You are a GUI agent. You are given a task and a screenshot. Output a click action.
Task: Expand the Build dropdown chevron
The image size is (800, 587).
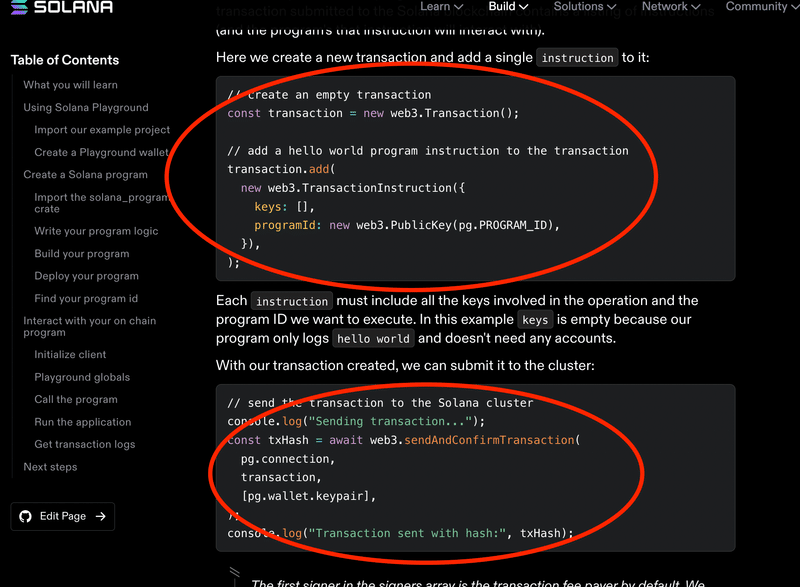click(x=523, y=7)
